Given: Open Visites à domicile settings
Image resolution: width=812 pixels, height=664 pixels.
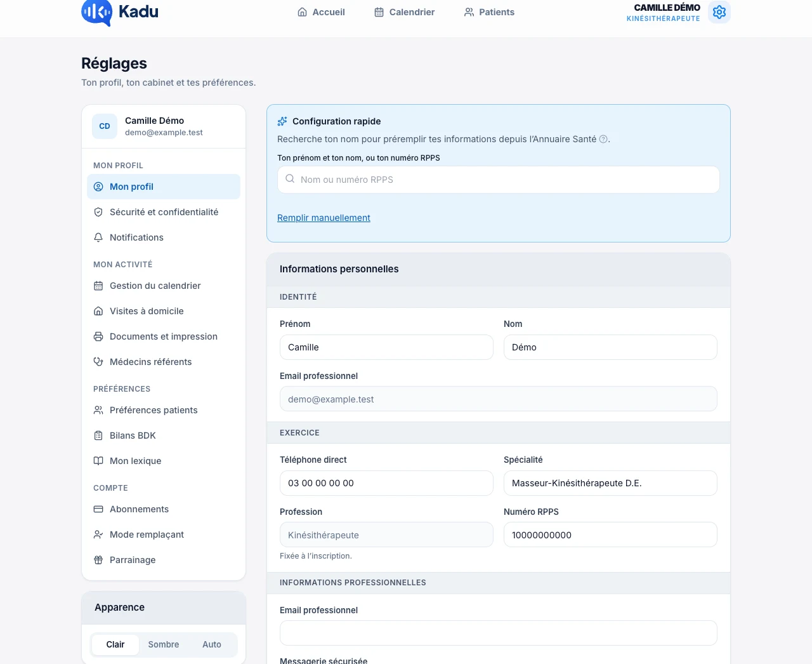Looking at the screenshot, I should [x=164, y=311].
